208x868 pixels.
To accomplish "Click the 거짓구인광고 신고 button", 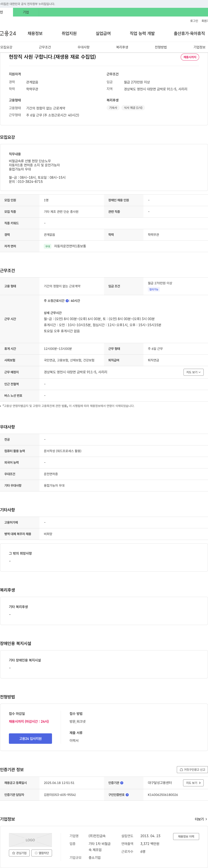I will point(192,770).
